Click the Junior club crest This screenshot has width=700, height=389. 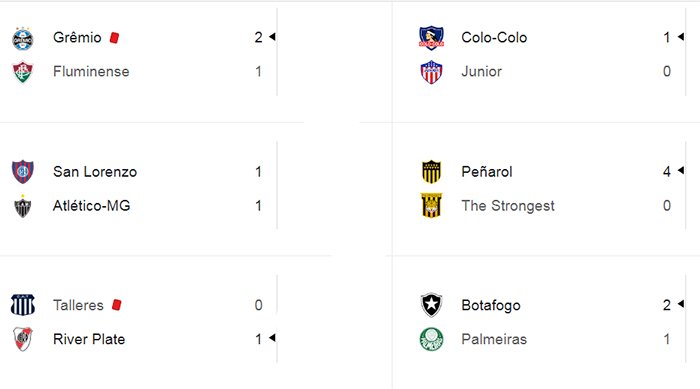(x=431, y=72)
